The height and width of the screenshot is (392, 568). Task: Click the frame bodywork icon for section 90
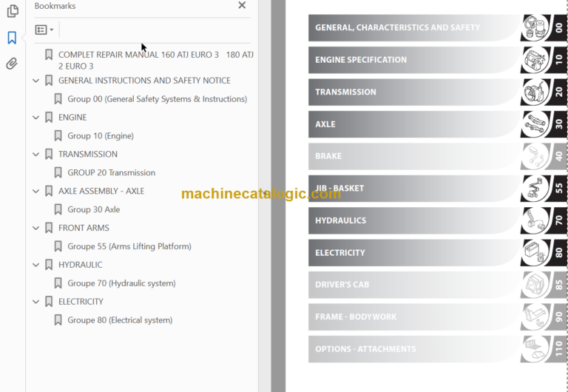click(535, 317)
